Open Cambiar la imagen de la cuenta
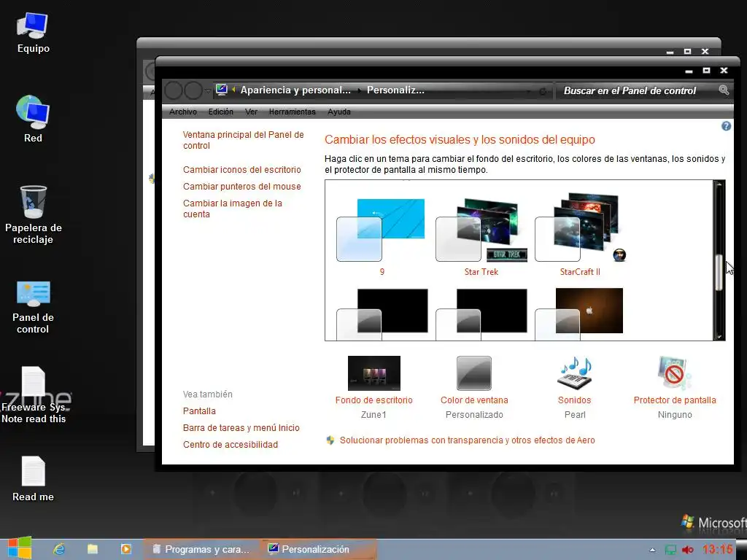 (x=233, y=209)
